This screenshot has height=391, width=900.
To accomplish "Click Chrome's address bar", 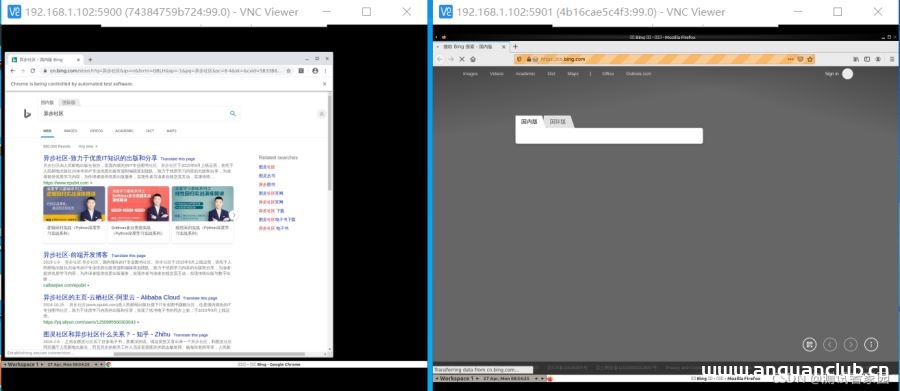I will click(x=166, y=71).
